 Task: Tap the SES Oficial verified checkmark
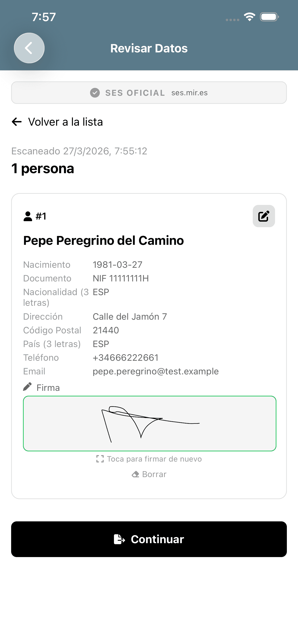(x=95, y=93)
